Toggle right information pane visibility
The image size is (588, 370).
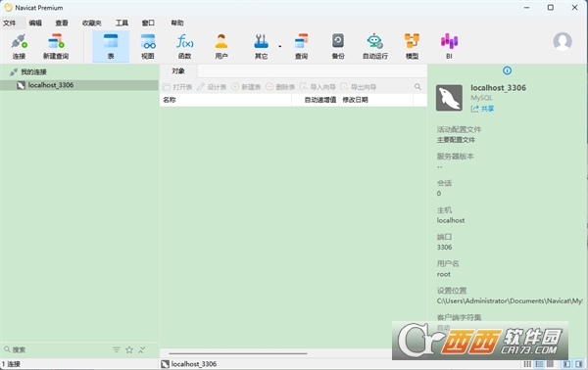point(579,364)
